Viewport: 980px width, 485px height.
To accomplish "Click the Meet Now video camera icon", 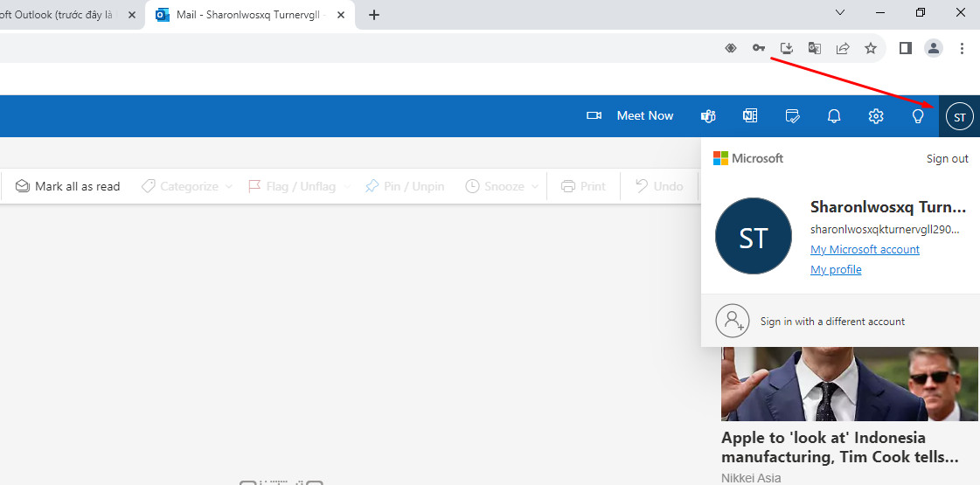I will (594, 115).
